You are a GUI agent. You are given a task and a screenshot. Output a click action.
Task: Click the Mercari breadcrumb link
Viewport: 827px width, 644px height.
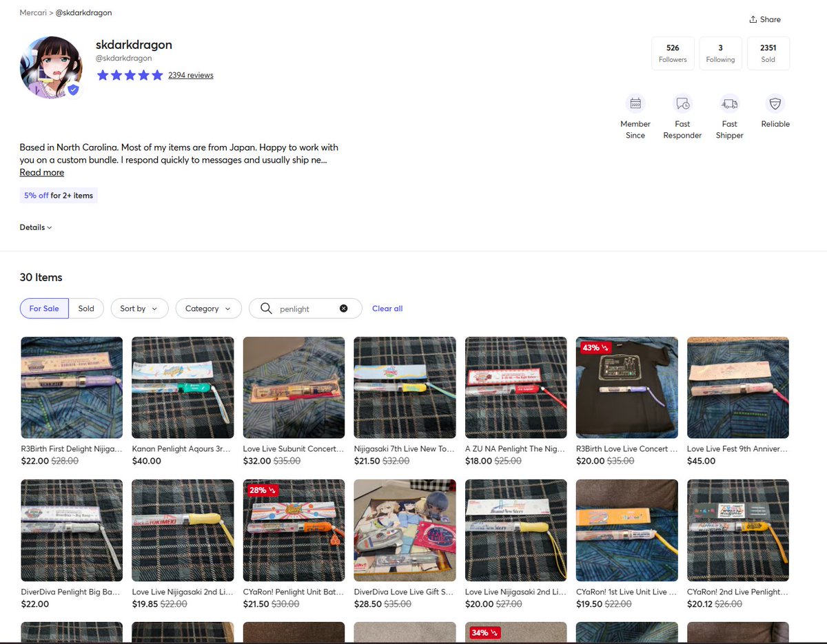click(33, 12)
